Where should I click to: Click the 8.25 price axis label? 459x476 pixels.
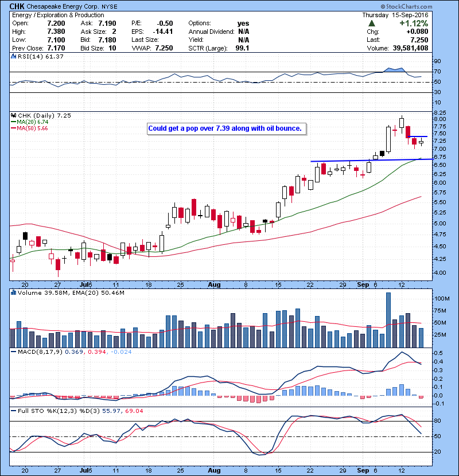point(440,112)
